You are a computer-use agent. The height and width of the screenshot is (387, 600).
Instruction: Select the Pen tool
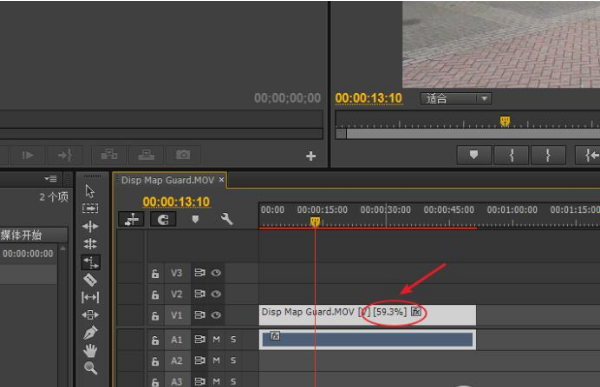[x=90, y=332]
